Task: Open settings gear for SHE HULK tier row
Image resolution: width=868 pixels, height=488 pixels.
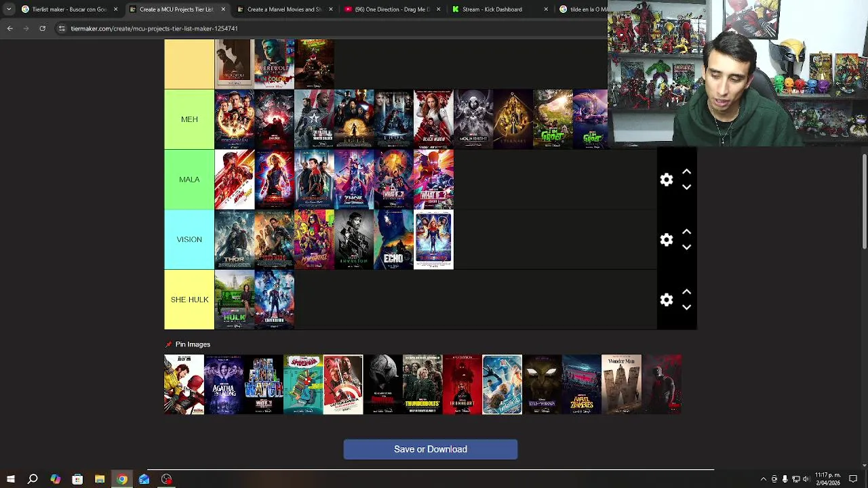Action: [x=667, y=300]
